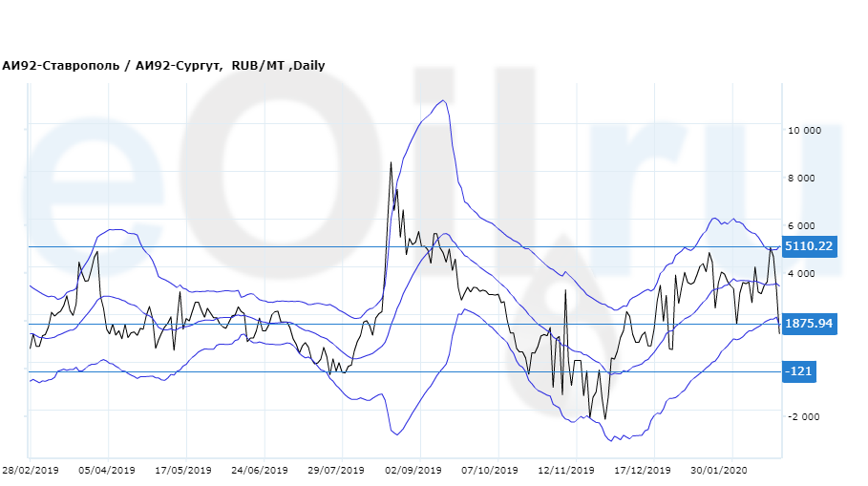Click the 29/07/2019 date label
868x486 pixels.
[x=336, y=471]
